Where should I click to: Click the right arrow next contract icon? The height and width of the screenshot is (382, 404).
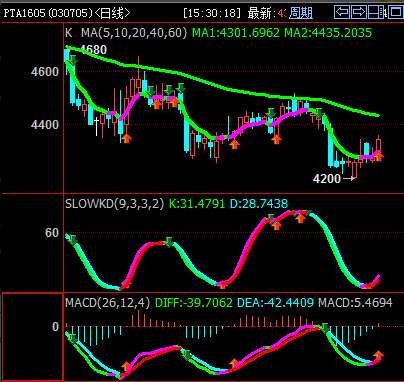pos(359,12)
